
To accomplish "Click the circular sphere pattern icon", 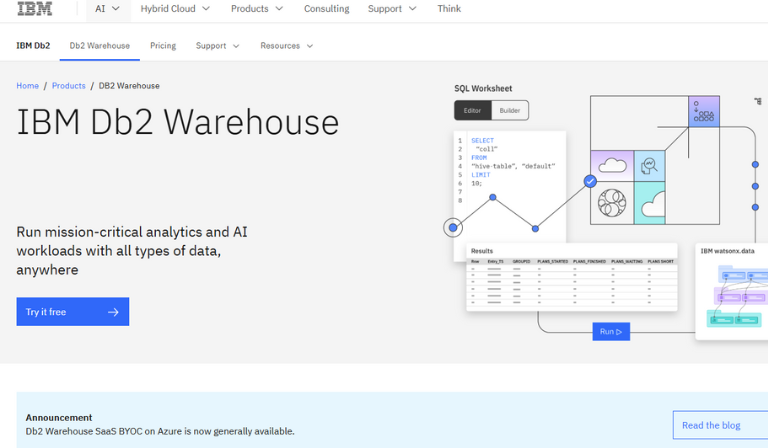I will [x=612, y=203].
